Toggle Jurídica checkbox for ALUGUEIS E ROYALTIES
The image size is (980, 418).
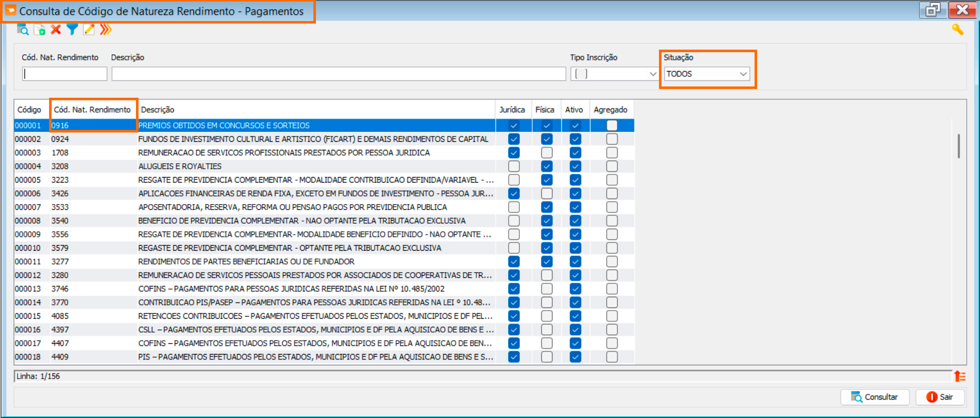(514, 166)
